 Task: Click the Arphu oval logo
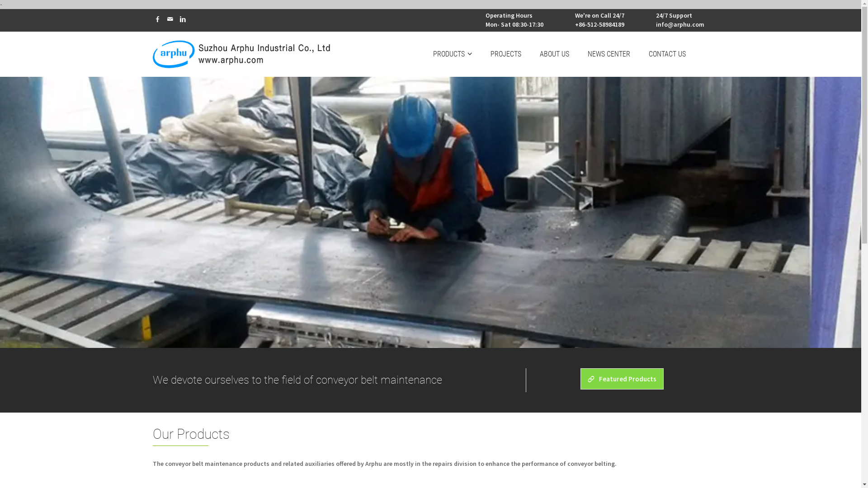[x=174, y=54]
